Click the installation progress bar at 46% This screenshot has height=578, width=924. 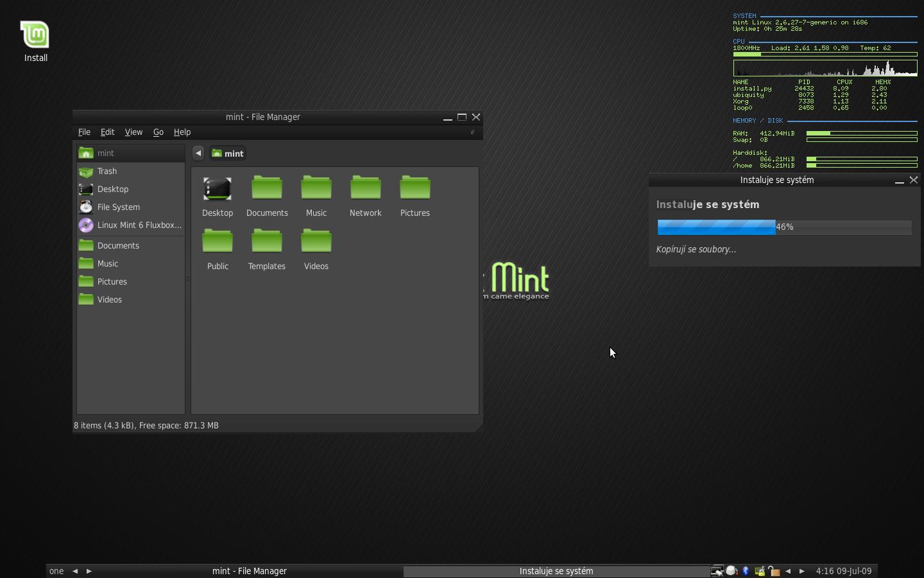click(785, 227)
